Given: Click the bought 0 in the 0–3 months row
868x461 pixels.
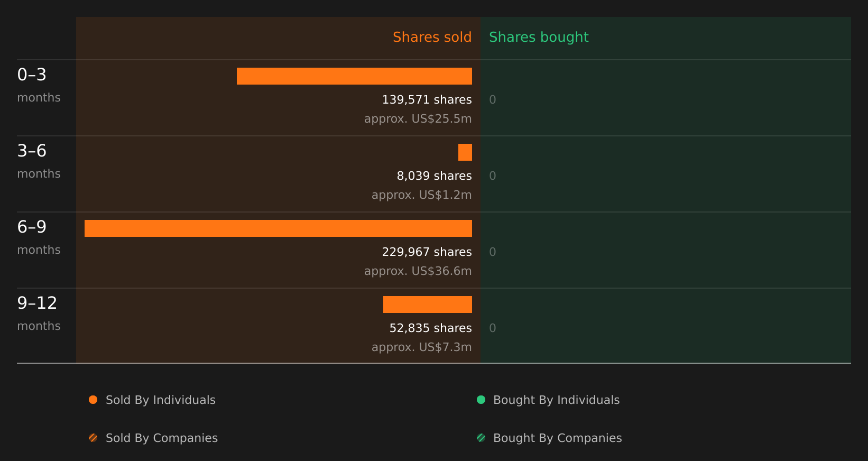Looking at the screenshot, I should (x=493, y=100).
